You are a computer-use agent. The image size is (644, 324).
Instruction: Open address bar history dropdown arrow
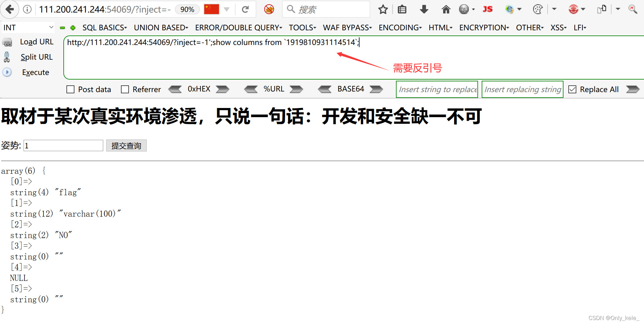click(227, 9)
